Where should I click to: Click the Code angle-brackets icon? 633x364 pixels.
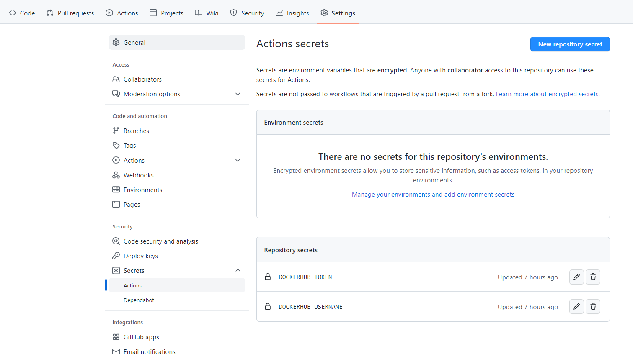pyautogui.click(x=13, y=13)
